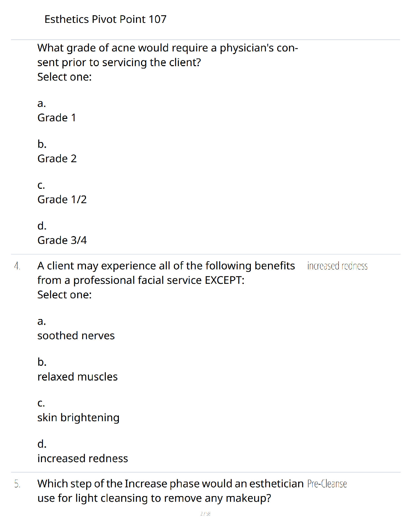Click the 'Select one:' prompt for acne question

click(64, 77)
